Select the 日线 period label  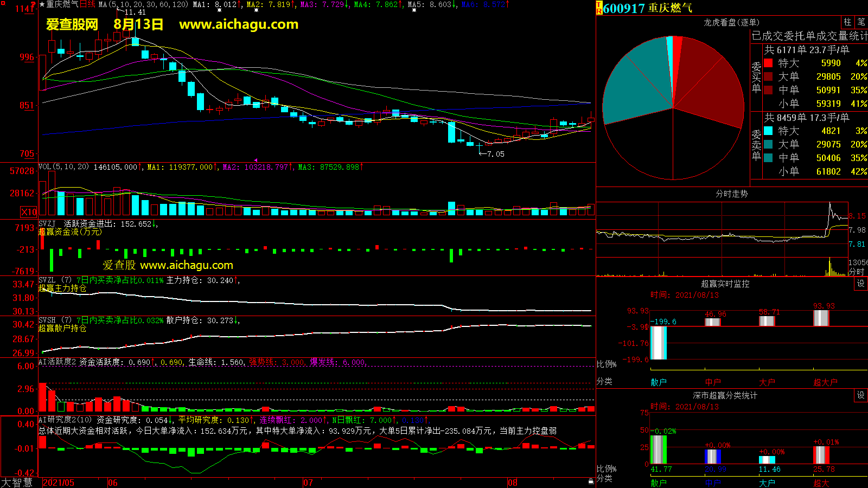click(x=87, y=4)
